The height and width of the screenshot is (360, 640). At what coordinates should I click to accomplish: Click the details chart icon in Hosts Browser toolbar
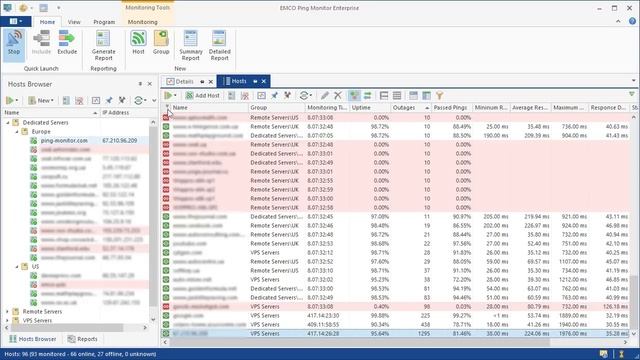click(x=96, y=100)
